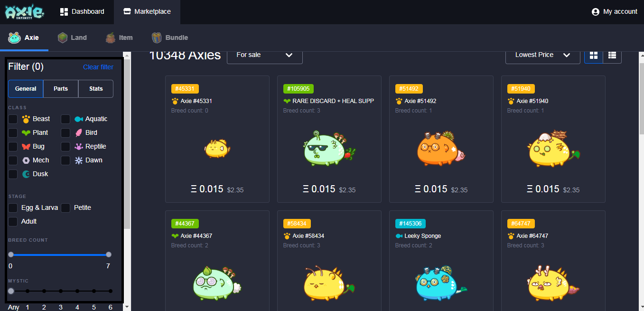Check the Mech class checkbox
This screenshot has width=644, height=311.
pyautogui.click(x=13, y=160)
